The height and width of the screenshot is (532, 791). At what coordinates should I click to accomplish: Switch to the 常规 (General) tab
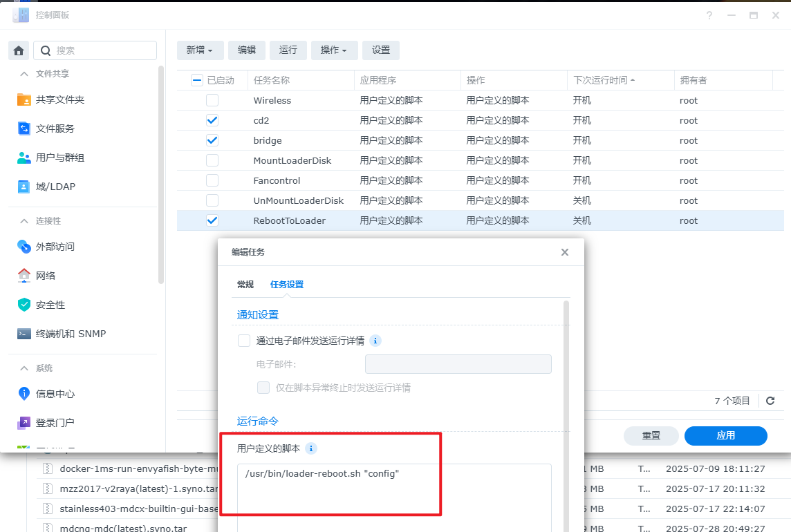[245, 285]
